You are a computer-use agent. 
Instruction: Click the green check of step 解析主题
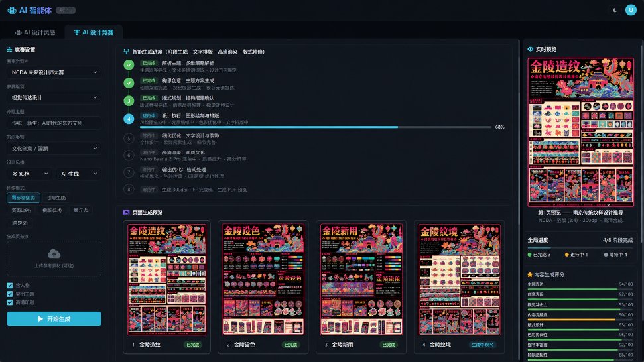pyautogui.click(x=129, y=65)
